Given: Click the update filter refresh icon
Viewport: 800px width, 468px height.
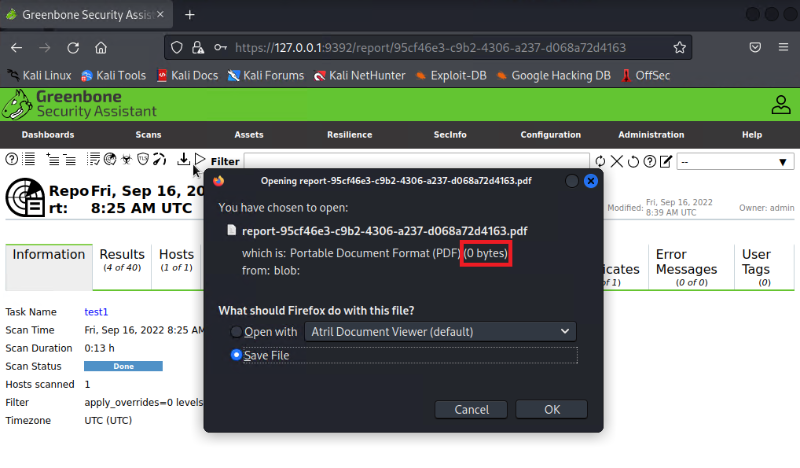Looking at the screenshot, I should [x=600, y=161].
